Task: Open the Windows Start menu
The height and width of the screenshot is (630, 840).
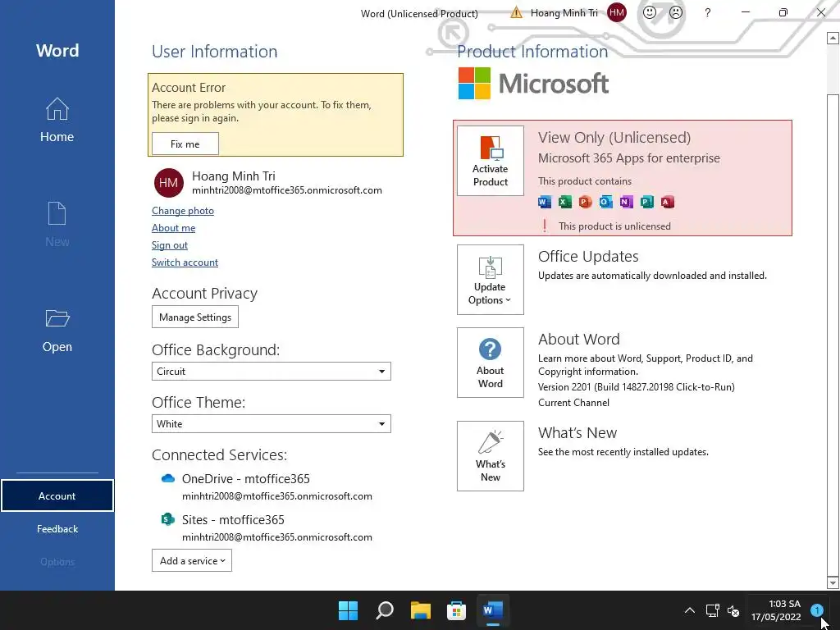Action: 348,610
